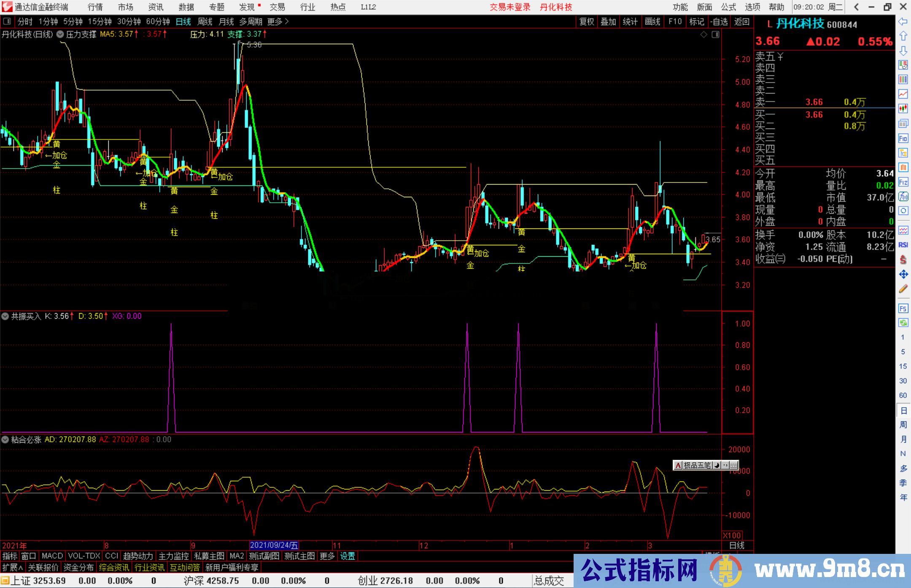The image size is (911, 588).
Task: Click the F10 icon in the right sidebar
Action: [x=903, y=138]
